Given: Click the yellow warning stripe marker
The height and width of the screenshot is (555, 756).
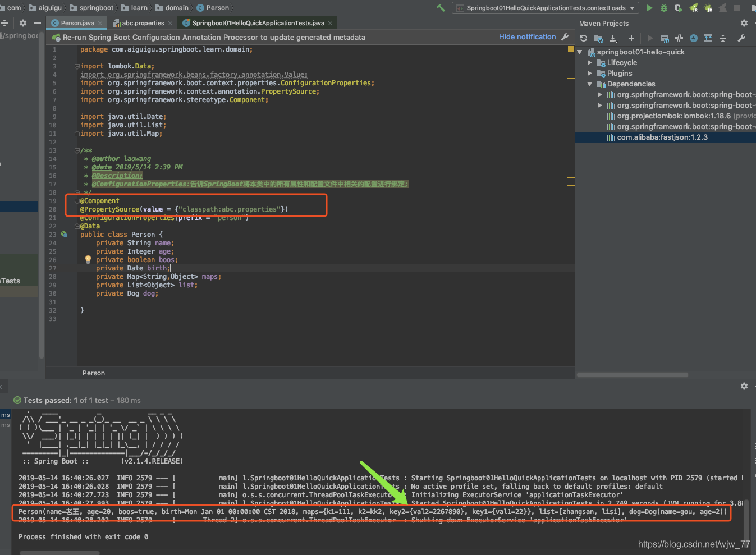Looking at the screenshot, I should 571,79.
